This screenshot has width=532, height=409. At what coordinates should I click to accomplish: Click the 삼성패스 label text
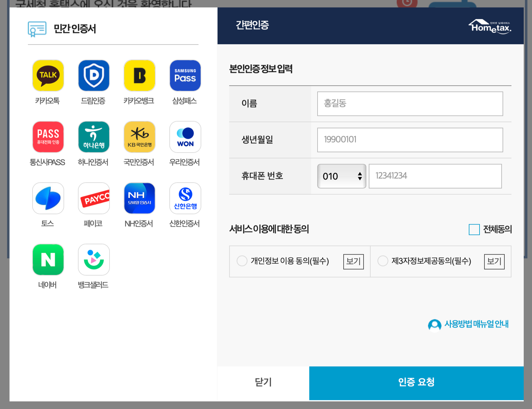(184, 101)
